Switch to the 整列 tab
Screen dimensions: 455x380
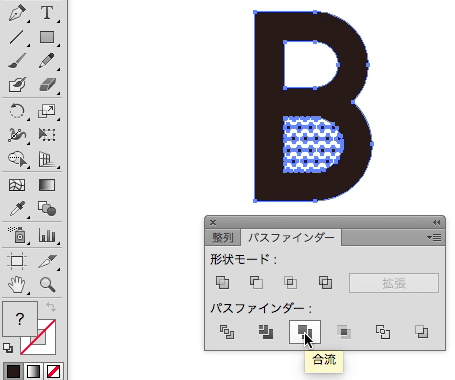223,238
